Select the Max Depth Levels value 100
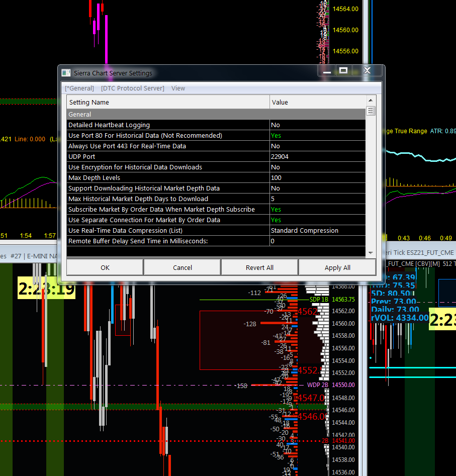 [x=317, y=177]
